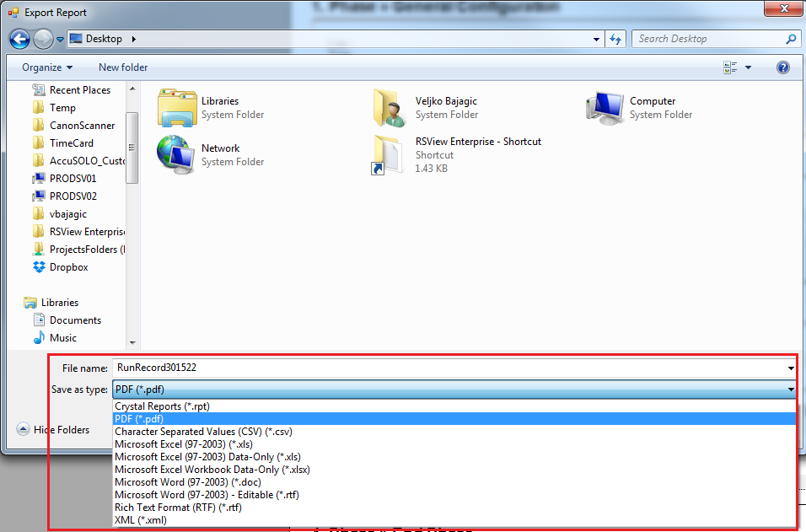
Task: Click the Help question mark icon
Action: point(782,67)
